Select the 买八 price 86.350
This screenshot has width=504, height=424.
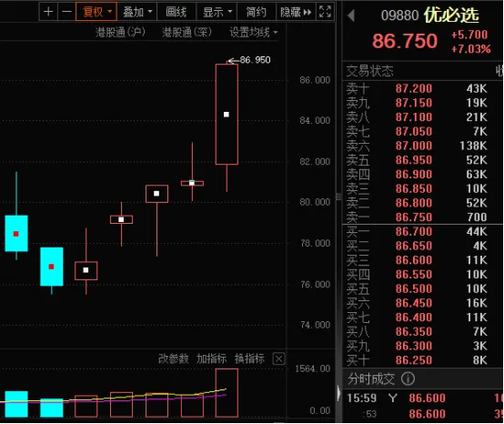(414, 332)
